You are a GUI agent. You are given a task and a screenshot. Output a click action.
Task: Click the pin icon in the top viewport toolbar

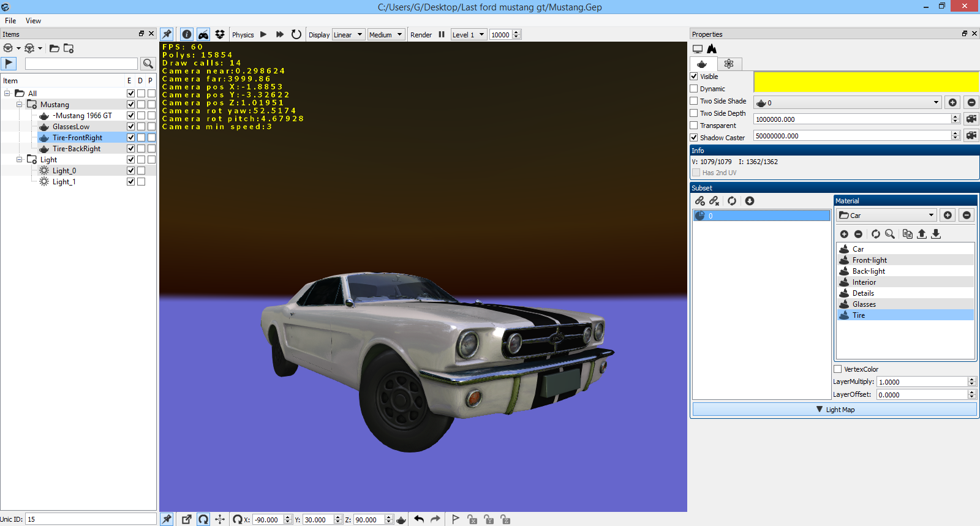click(x=167, y=34)
